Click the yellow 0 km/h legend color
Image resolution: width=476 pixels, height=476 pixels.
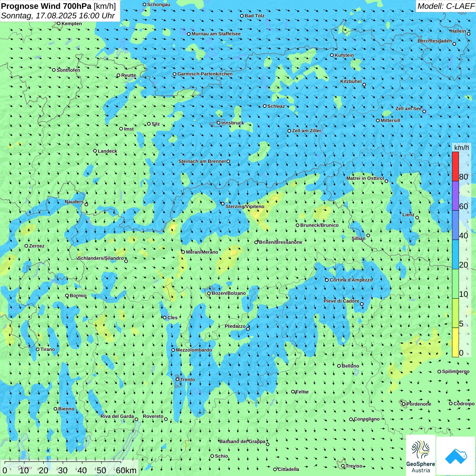[x=455, y=342]
